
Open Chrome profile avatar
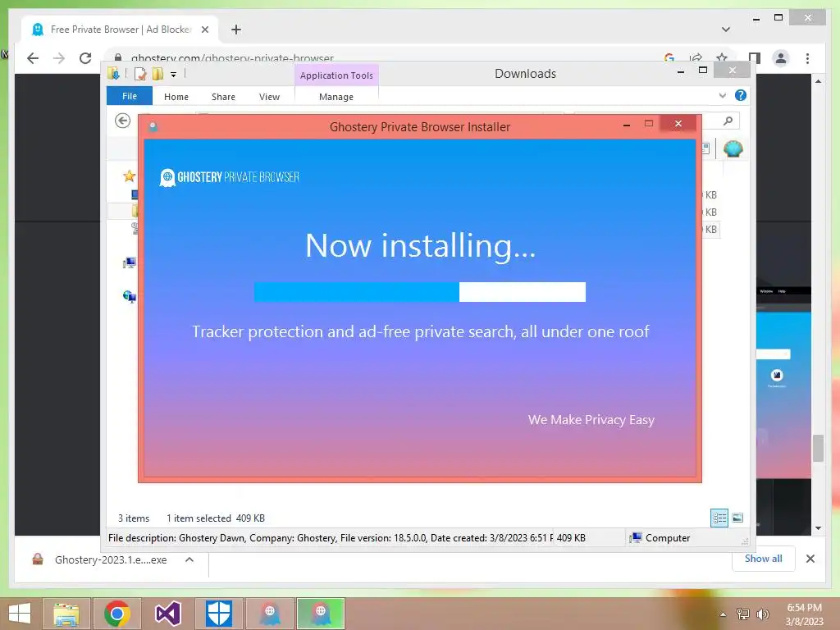tap(781, 58)
